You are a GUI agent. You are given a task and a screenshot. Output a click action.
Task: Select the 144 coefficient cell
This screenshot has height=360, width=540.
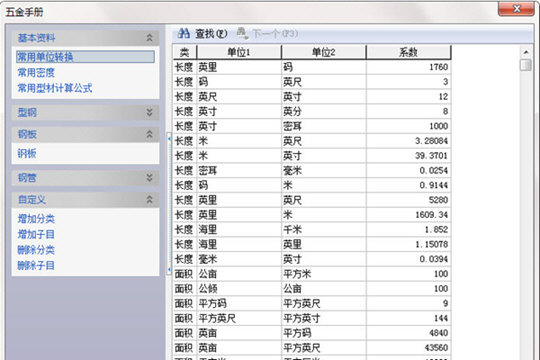409,318
